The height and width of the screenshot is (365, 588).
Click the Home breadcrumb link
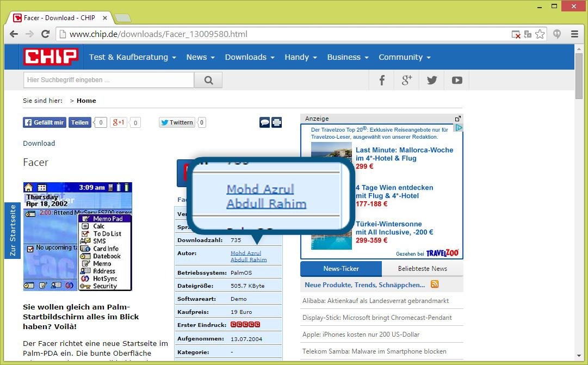coord(86,101)
